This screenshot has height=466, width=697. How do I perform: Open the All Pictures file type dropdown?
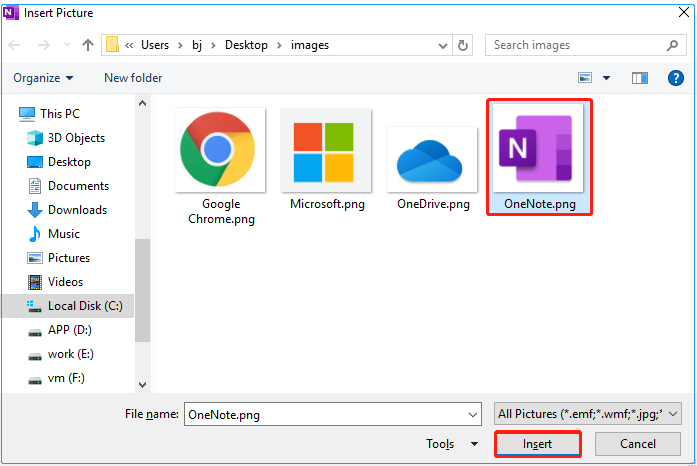588,414
